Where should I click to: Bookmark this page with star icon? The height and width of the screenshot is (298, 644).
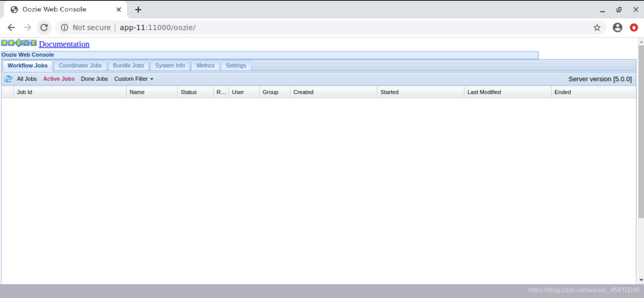tap(597, 27)
